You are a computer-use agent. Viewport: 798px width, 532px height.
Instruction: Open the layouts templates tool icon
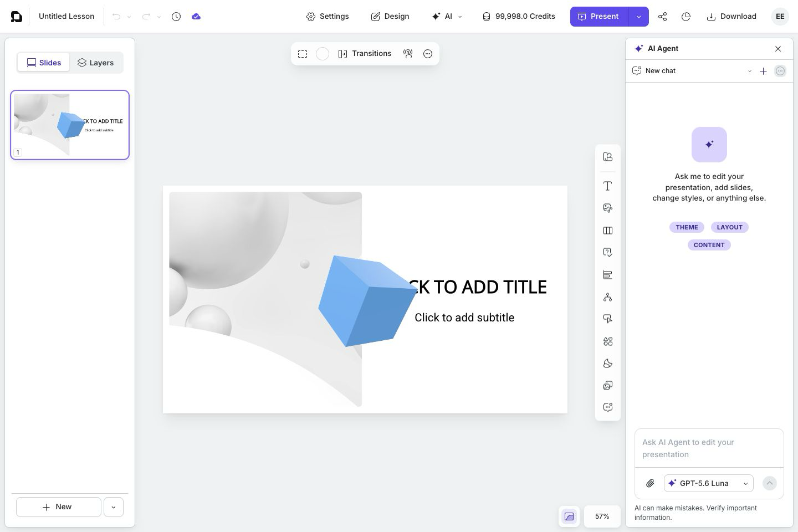pyautogui.click(x=608, y=157)
